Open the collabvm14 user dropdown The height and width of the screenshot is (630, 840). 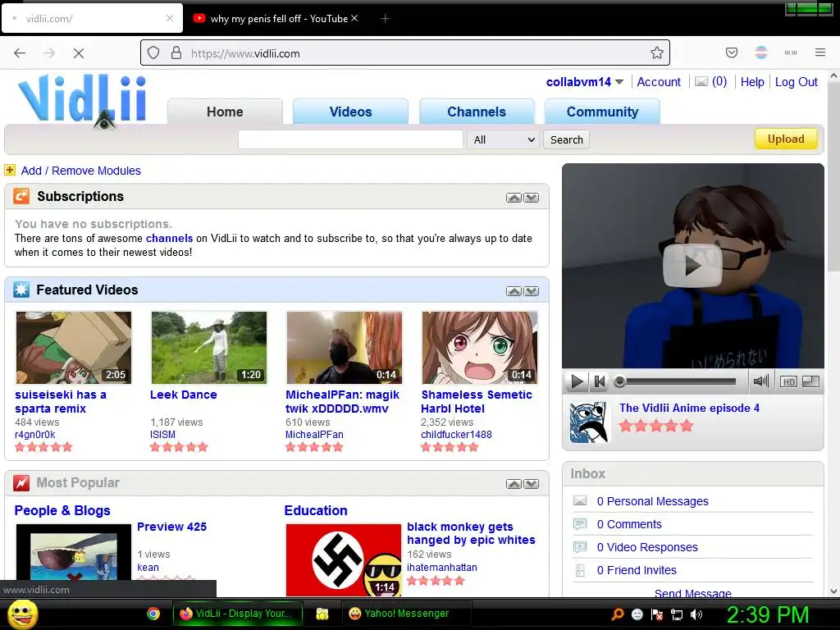(584, 82)
